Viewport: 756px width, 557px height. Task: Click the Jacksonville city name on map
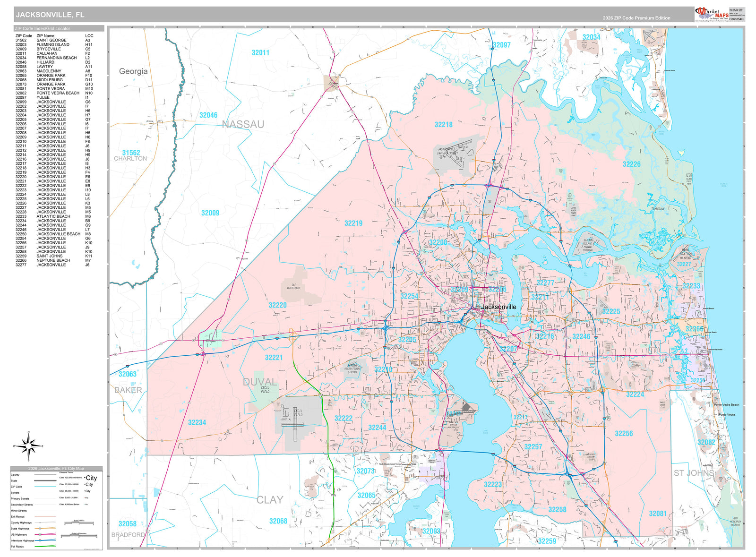point(498,307)
